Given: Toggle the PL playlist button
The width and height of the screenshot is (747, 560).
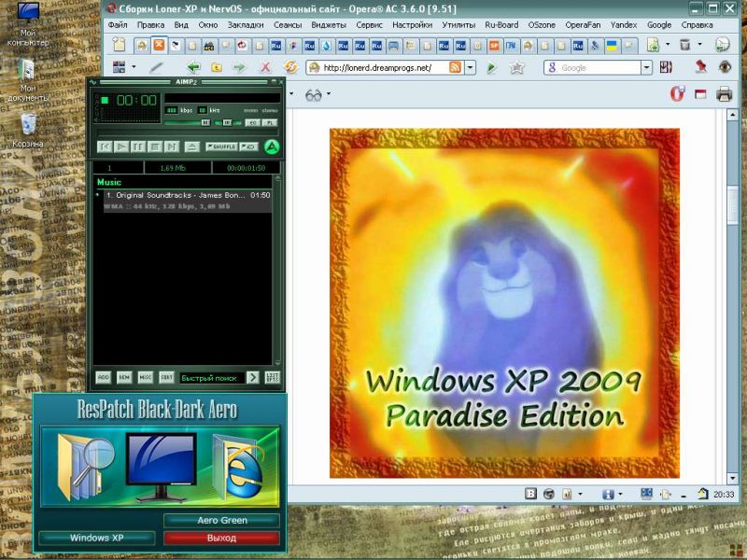Looking at the screenshot, I should [269, 122].
